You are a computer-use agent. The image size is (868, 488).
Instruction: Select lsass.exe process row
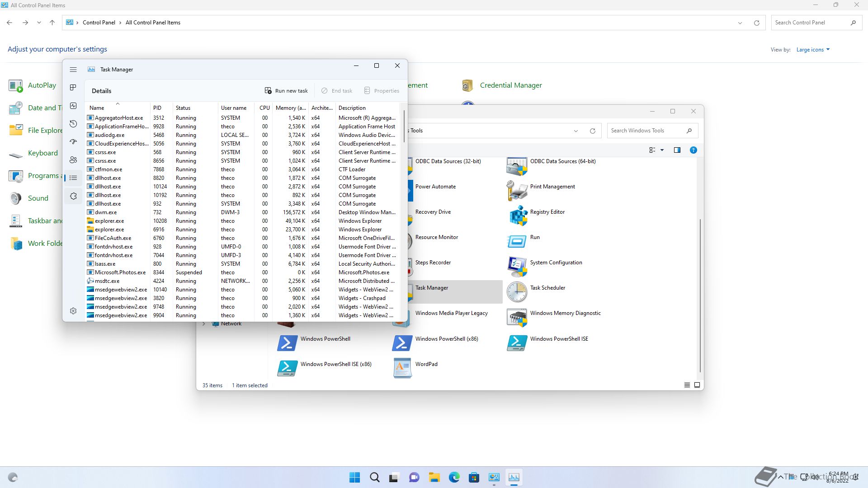coord(242,264)
